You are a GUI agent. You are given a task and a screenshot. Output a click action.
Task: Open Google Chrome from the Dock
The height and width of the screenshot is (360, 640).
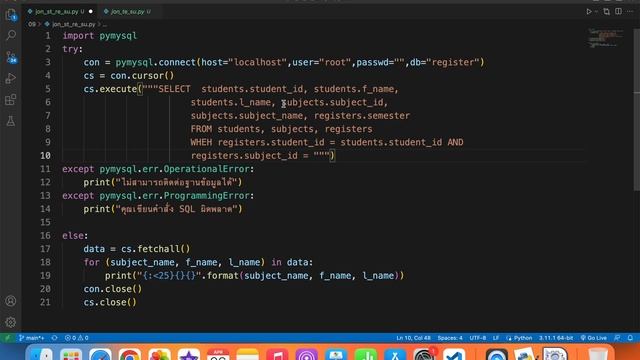(130, 354)
